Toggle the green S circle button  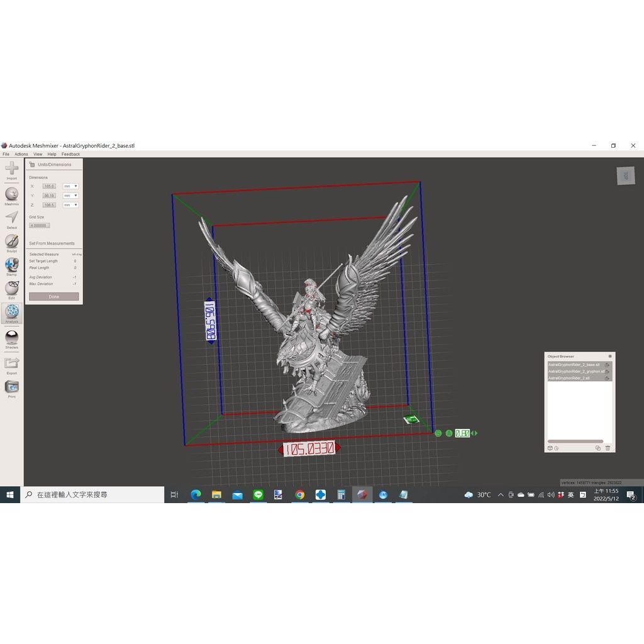click(438, 433)
